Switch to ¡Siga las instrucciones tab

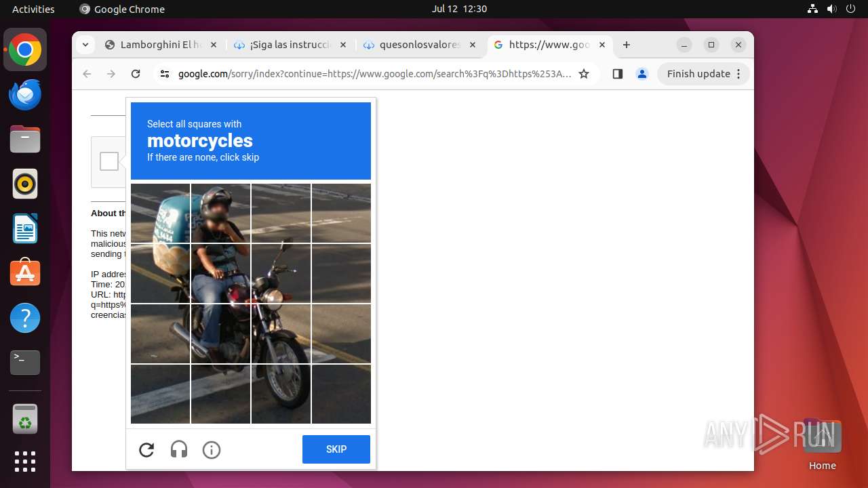click(290, 45)
